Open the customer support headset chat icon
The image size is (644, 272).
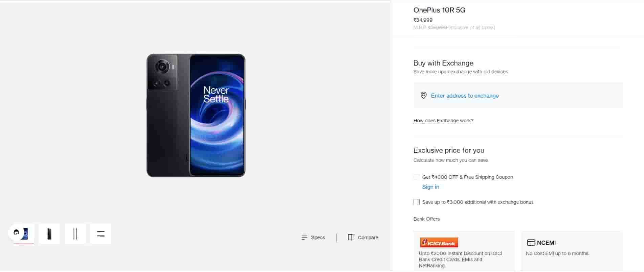click(x=16, y=232)
